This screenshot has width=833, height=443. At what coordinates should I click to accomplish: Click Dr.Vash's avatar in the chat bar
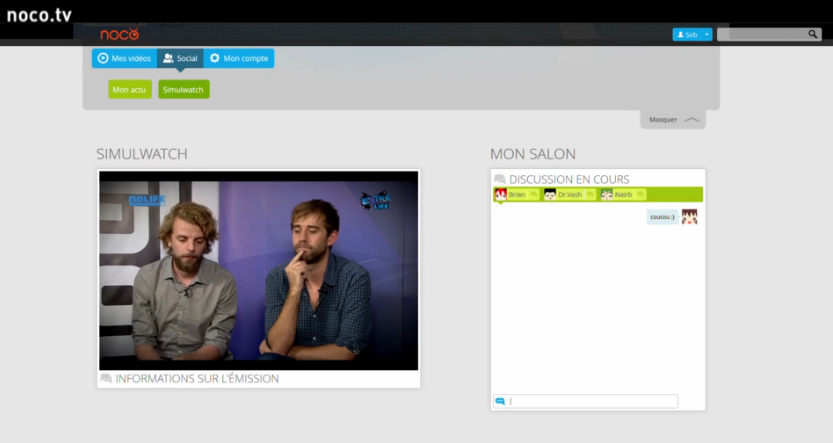tap(550, 194)
